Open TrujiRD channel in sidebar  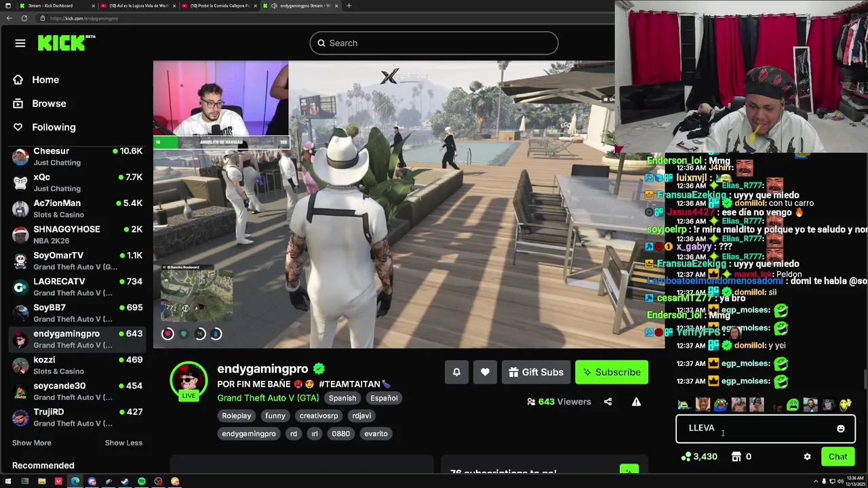tap(78, 418)
